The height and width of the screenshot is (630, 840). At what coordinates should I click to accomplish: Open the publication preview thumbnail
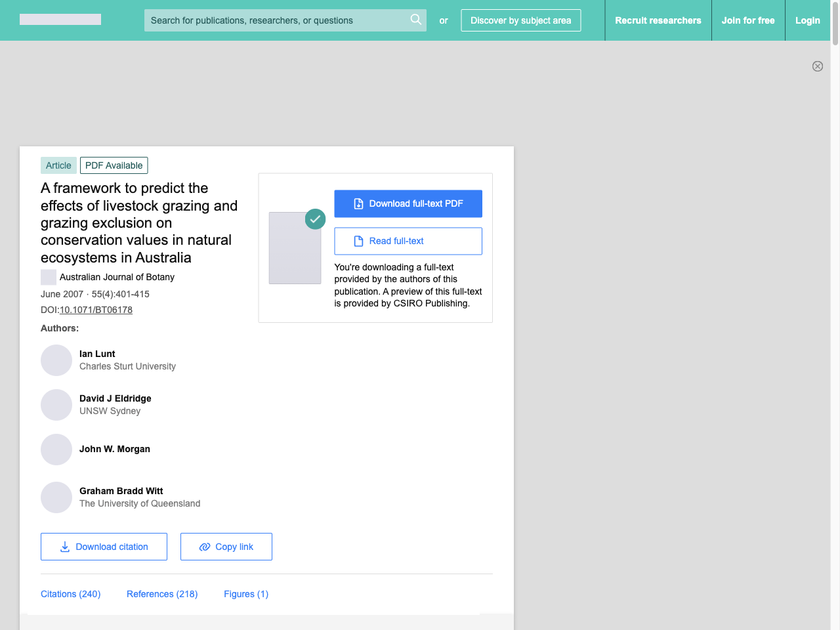coord(295,247)
